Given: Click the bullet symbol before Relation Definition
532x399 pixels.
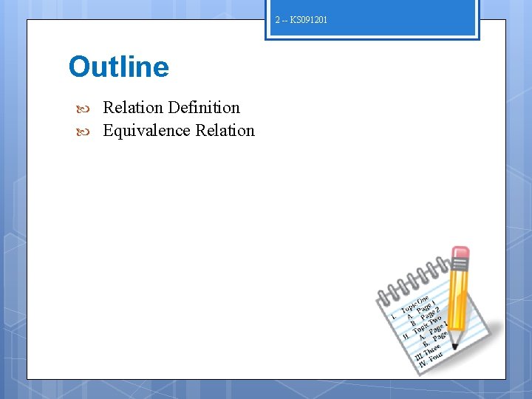Looking at the screenshot, I should pyautogui.click(x=83, y=109).
